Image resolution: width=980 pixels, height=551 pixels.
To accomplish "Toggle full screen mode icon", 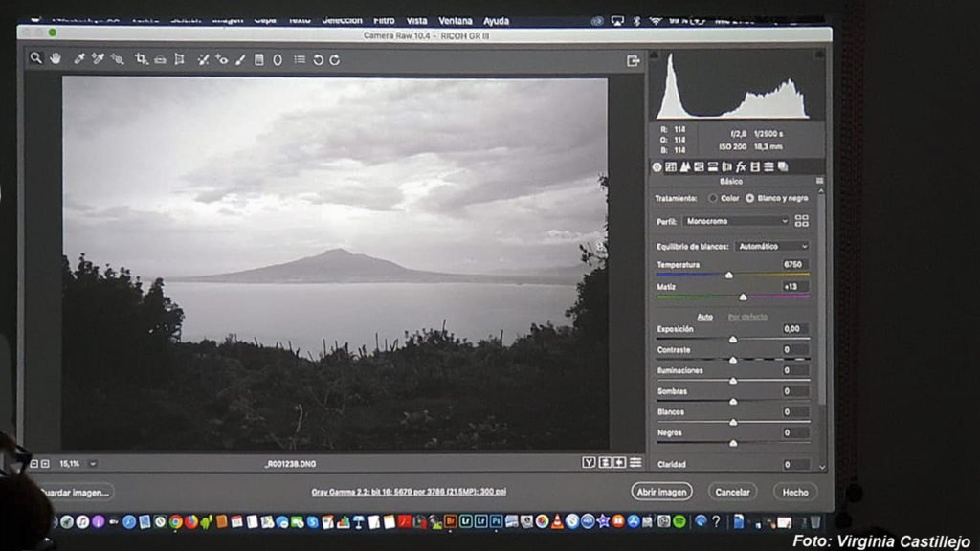I will pos(633,60).
